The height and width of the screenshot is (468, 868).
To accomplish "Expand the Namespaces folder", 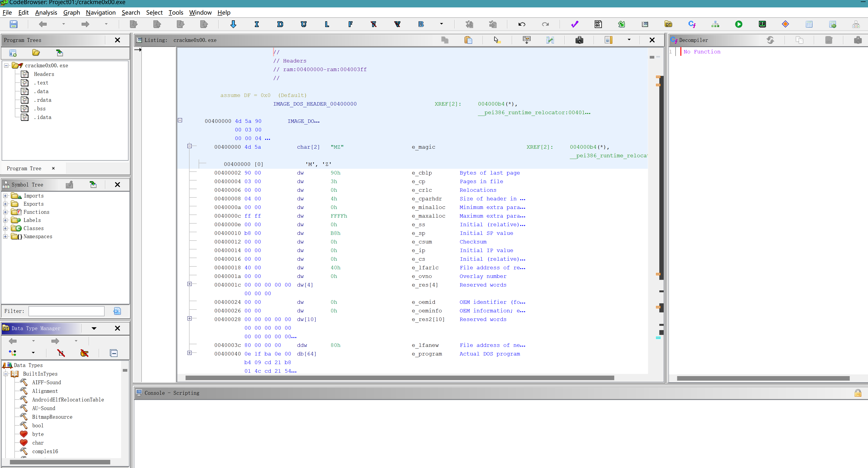I will coord(6,236).
